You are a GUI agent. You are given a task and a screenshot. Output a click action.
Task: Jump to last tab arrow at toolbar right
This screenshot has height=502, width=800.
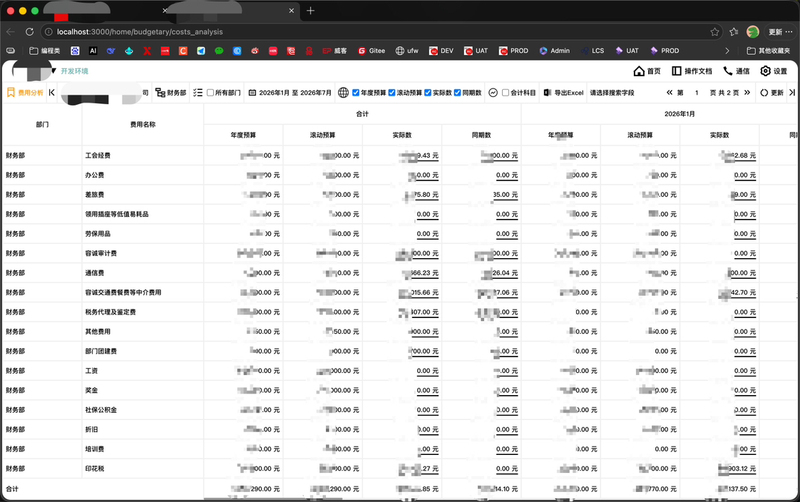click(792, 92)
